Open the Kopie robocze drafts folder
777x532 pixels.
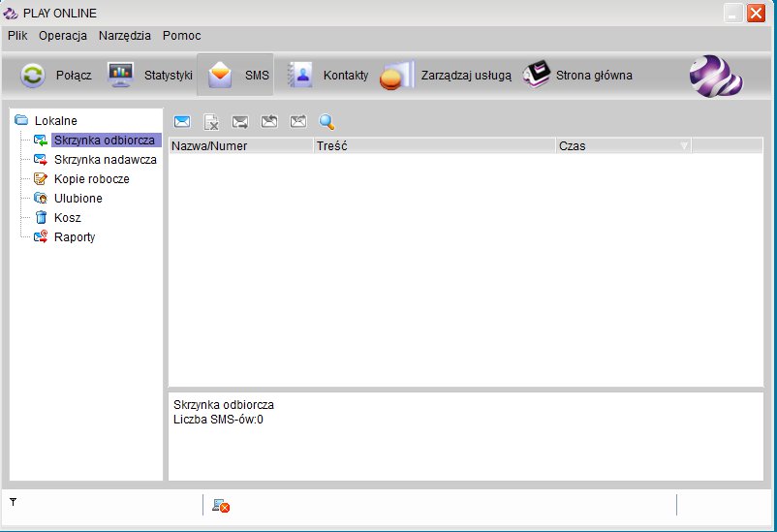(91, 179)
